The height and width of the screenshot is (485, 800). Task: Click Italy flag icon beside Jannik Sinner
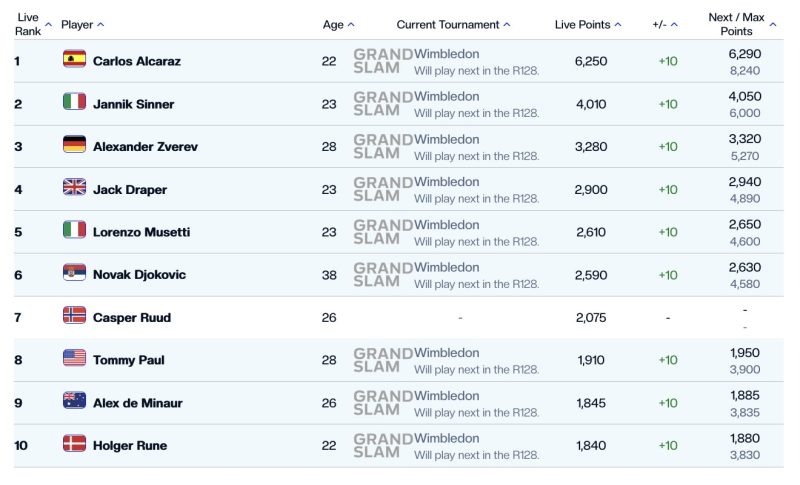coord(74,103)
